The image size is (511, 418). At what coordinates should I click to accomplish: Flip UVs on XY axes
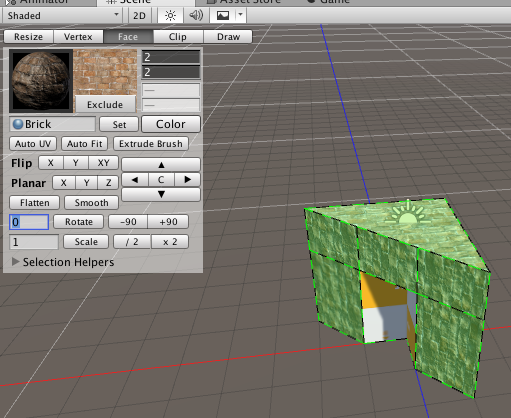pyautogui.click(x=103, y=163)
